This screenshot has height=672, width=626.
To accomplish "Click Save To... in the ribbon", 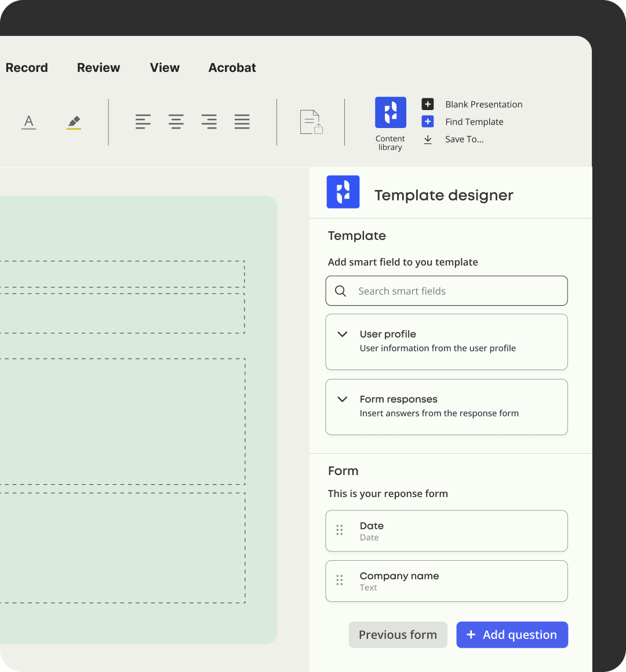I will point(464,139).
